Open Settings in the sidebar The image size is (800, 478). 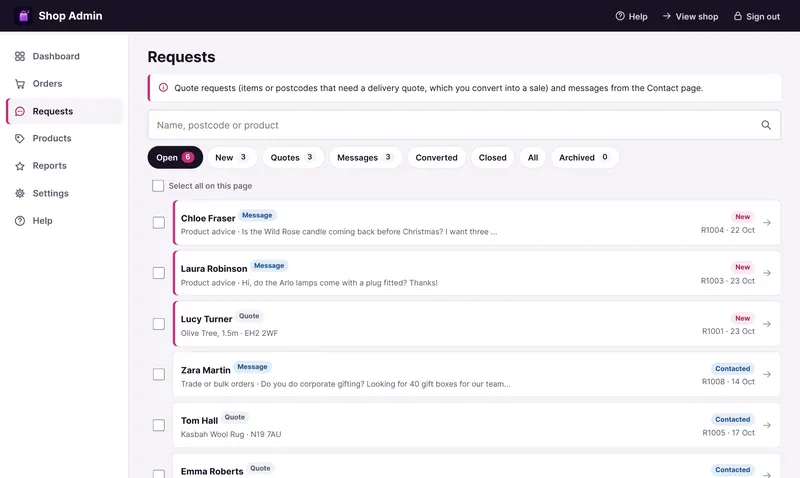[64, 193]
